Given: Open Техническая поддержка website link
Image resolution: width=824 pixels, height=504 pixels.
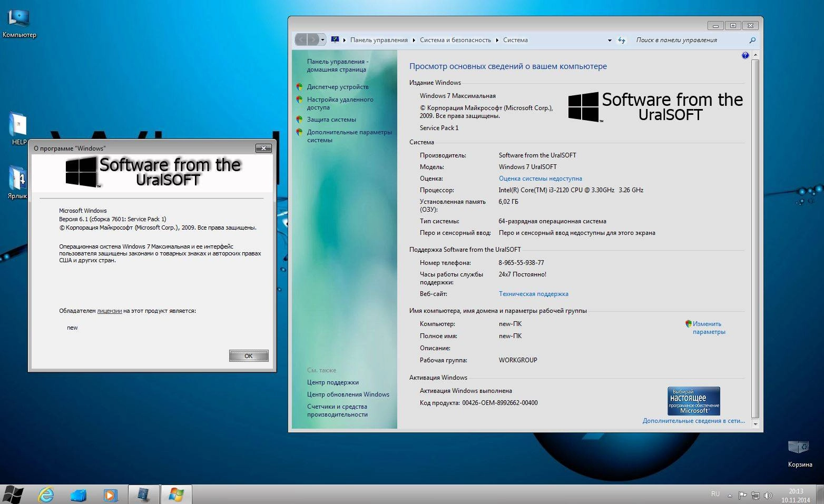Looking at the screenshot, I should tap(533, 294).
